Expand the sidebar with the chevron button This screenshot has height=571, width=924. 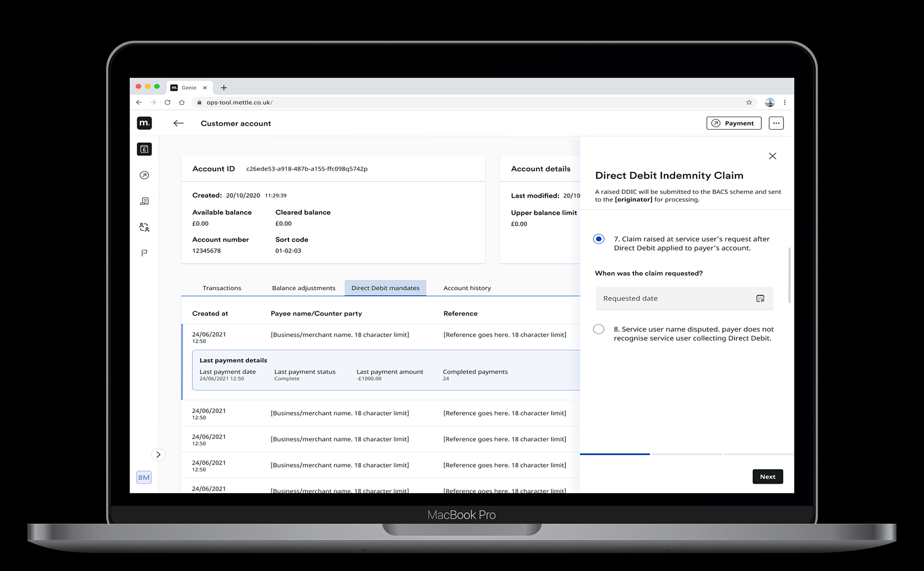coord(158,455)
